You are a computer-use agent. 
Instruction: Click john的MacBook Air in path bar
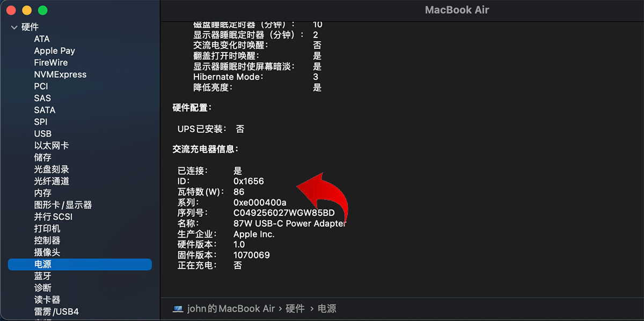click(231, 309)
